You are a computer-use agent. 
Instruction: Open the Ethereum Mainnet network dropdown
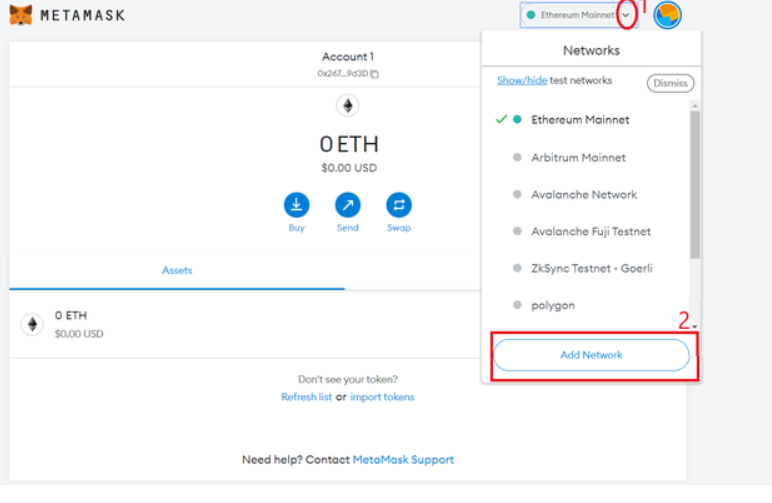pos(579,15)
